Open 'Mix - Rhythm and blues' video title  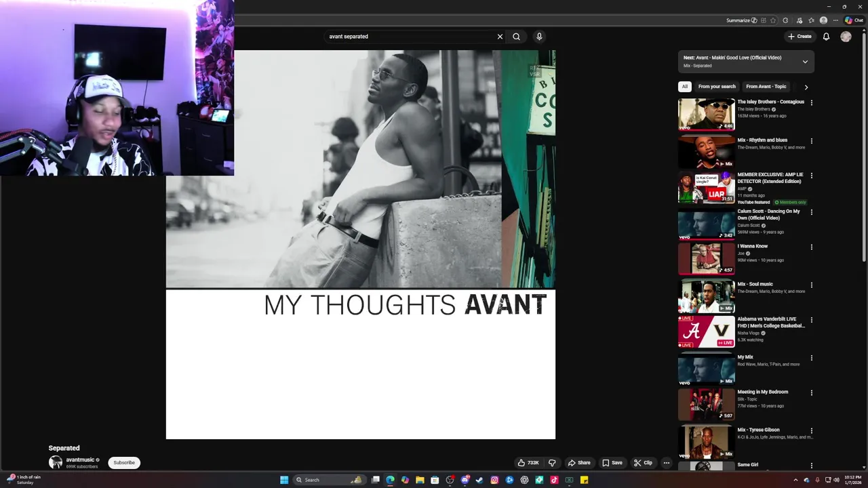762,140
